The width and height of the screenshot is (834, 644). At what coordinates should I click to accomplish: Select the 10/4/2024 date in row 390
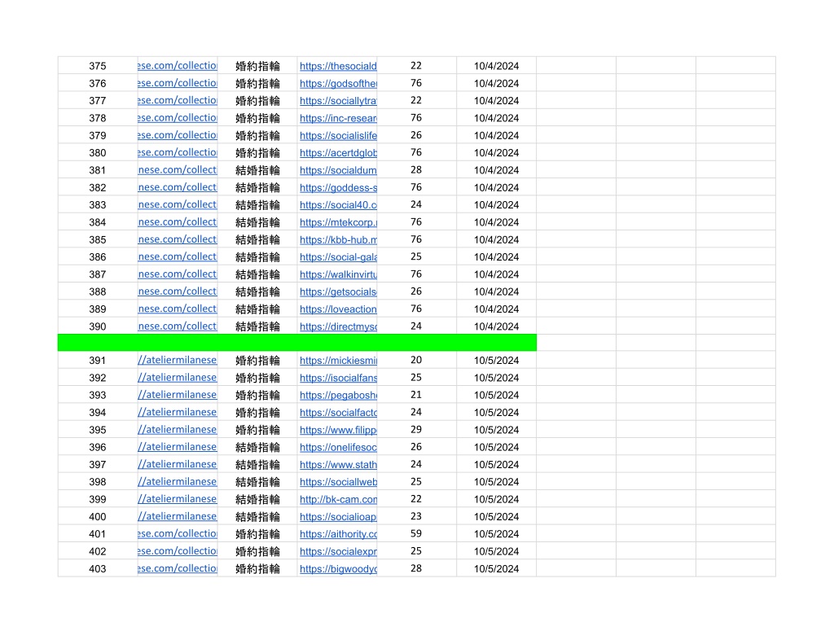pyautogui.click(x=496, y=326)
